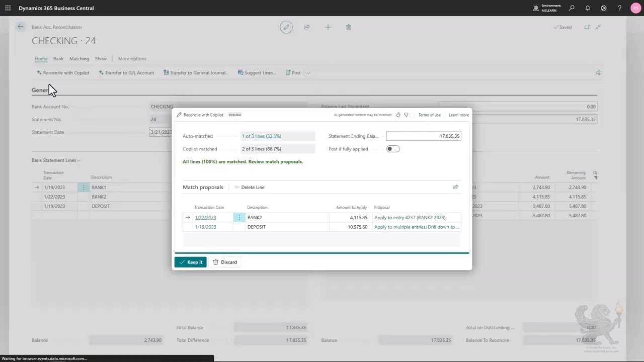Select the Bank menu
This screenshot has height=362, width=644.
click(58, 59)
